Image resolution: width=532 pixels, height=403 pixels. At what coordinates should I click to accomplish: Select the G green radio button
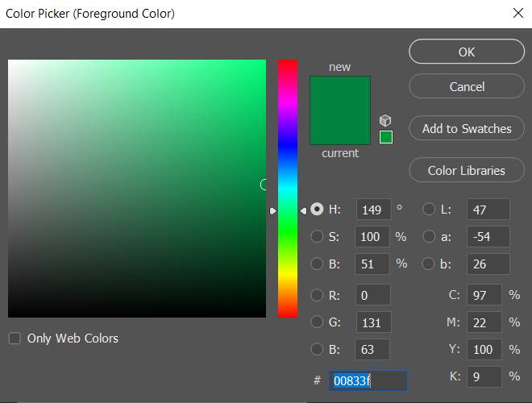click(317, 322)
